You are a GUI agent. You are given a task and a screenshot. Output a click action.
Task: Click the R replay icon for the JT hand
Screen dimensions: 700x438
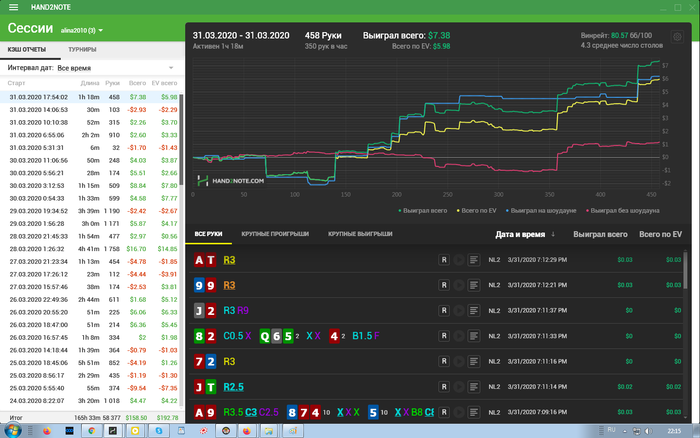(444, 387)
